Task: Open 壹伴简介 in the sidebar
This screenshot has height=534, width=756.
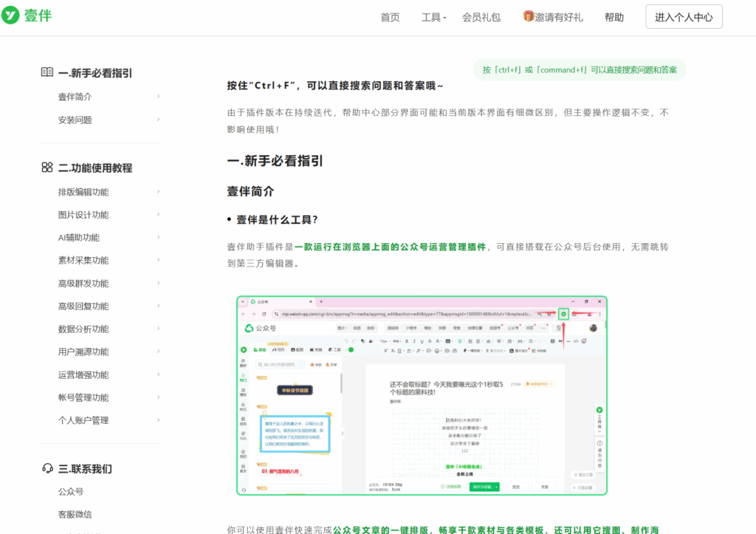Action: pyautogui.click(x=75, y=97)
